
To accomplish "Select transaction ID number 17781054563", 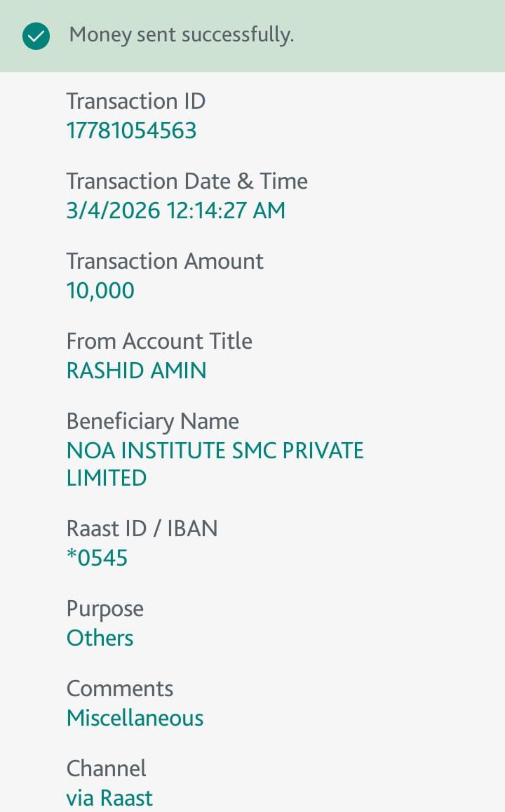I will pos(131,131).
